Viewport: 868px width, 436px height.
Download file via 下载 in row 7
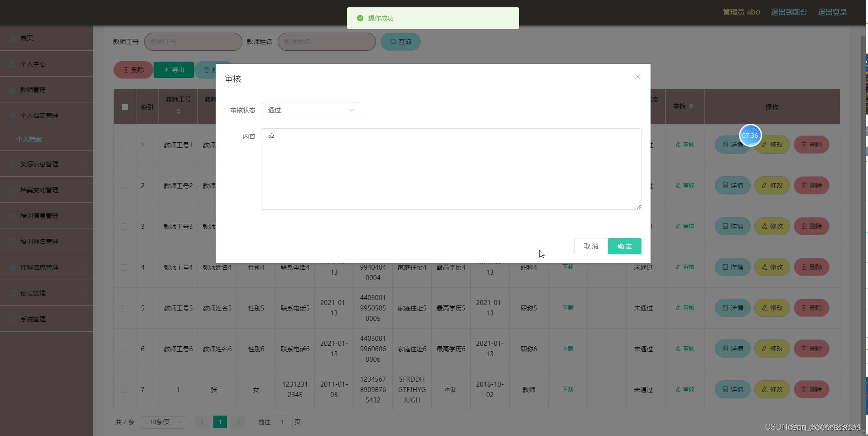click(568, 389)
